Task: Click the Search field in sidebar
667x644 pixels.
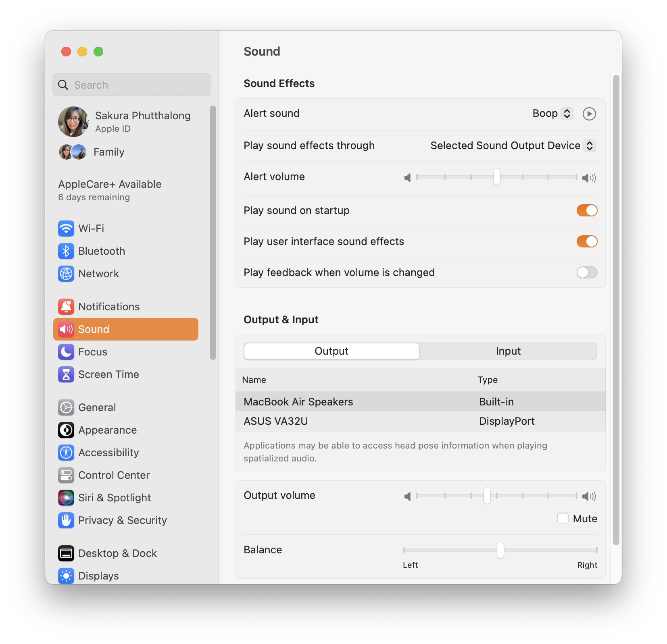Action: [132, 85]
